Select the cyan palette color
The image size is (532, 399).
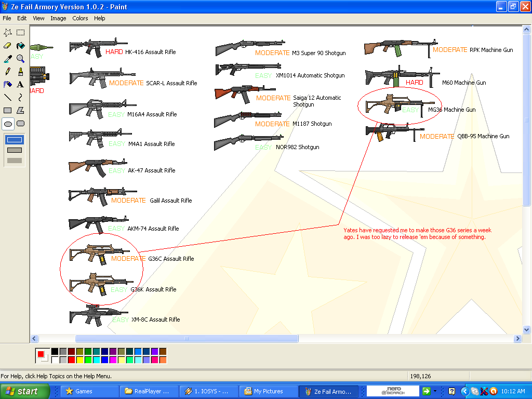[x=96, y=360]
